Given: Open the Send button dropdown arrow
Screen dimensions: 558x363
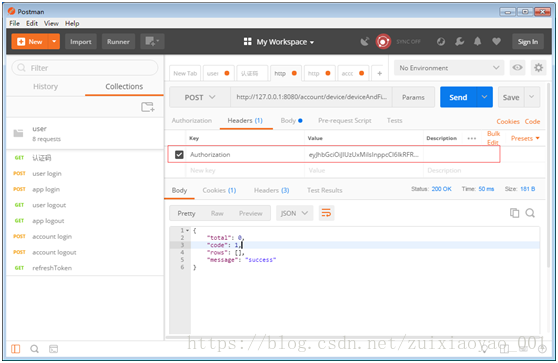Looking at the screenshot, I should click(x=484, y=97).
